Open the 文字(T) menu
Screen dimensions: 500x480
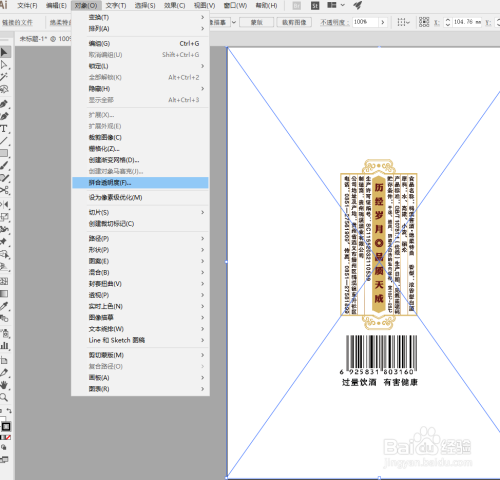[116, 5]
